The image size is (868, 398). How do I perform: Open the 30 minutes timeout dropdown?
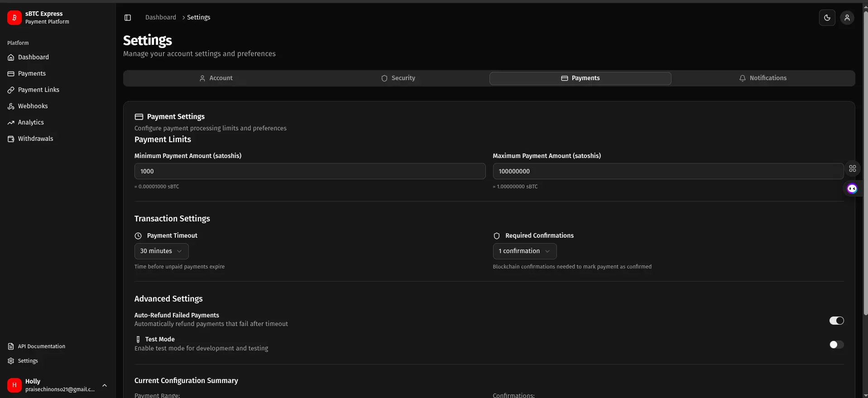coord(161,251)
